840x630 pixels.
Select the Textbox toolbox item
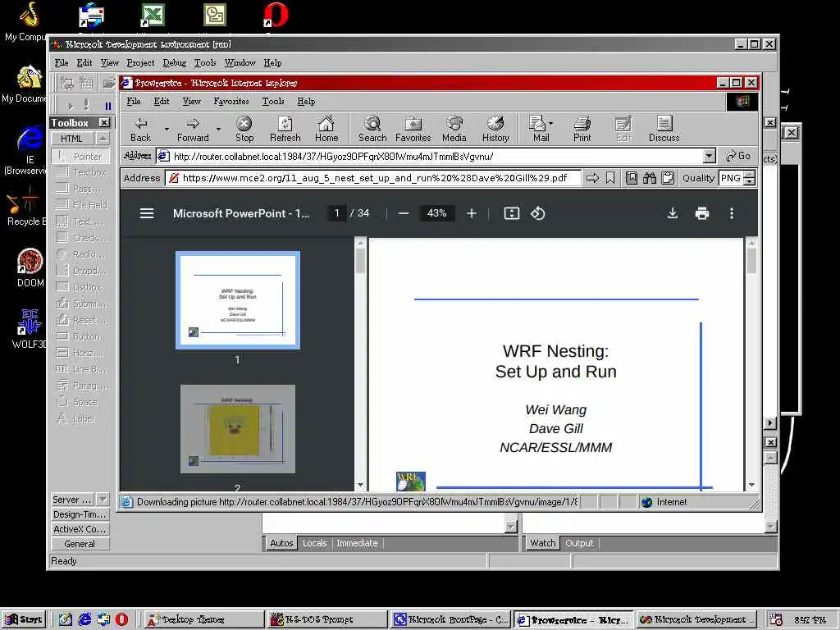tap(81, 172)
